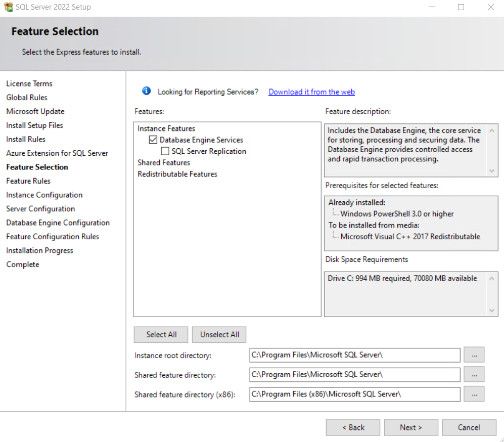
Task: Click the SQL Server Setup title bar icon
Action: [8, 7]
